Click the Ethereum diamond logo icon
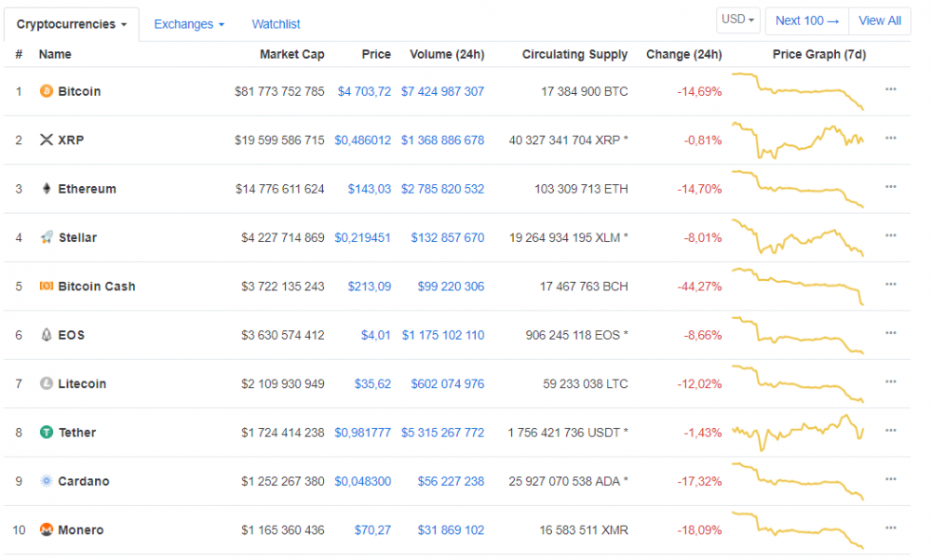Viewport: 931px width, 560px height. click(47, 189)
